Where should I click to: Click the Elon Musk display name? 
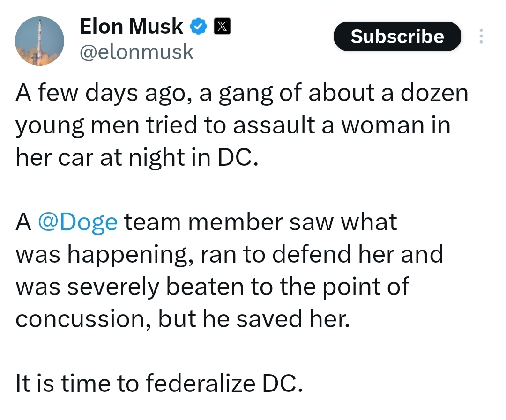point(131,26)
